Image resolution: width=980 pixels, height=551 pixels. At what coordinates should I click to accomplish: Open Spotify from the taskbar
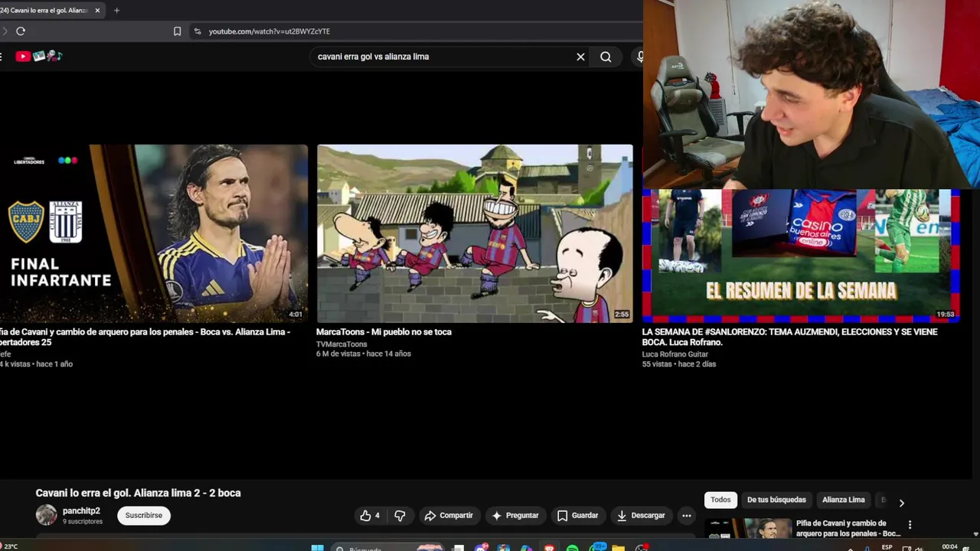pos(572,548)
